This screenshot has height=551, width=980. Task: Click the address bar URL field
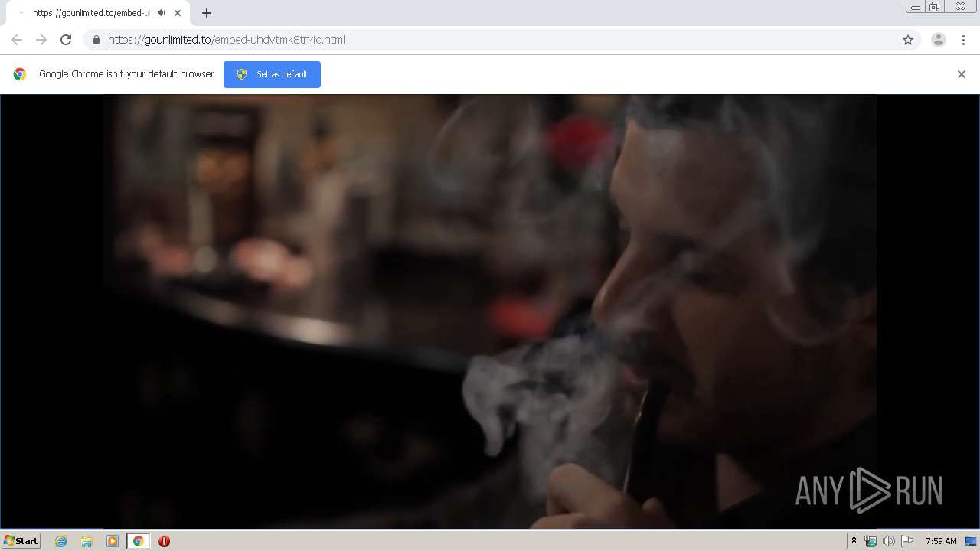501,40
